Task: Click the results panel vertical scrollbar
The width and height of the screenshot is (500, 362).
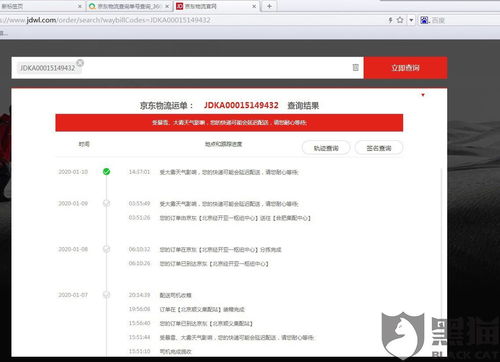Action: 442,260
